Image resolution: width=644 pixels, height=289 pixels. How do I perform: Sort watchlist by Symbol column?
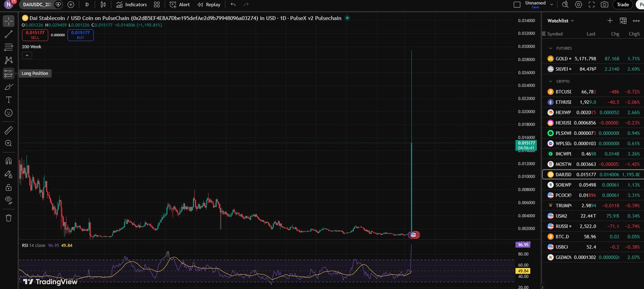coord(555,34)
